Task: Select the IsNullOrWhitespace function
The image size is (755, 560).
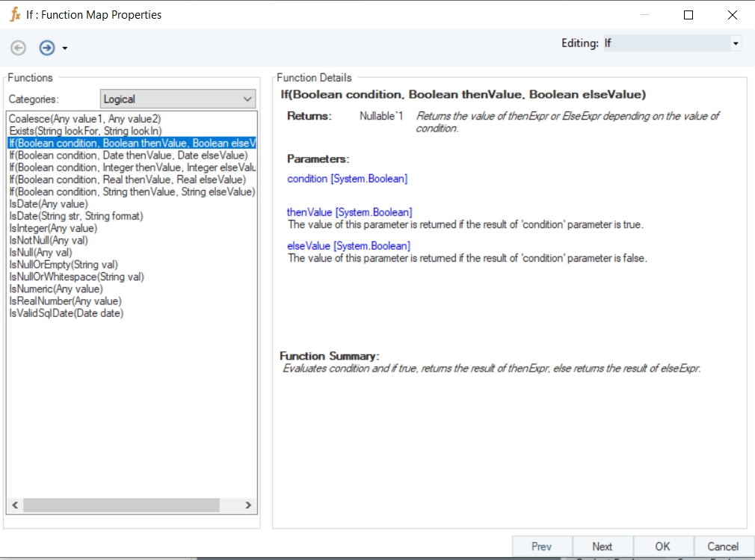Action: click(x=75, y=277)
